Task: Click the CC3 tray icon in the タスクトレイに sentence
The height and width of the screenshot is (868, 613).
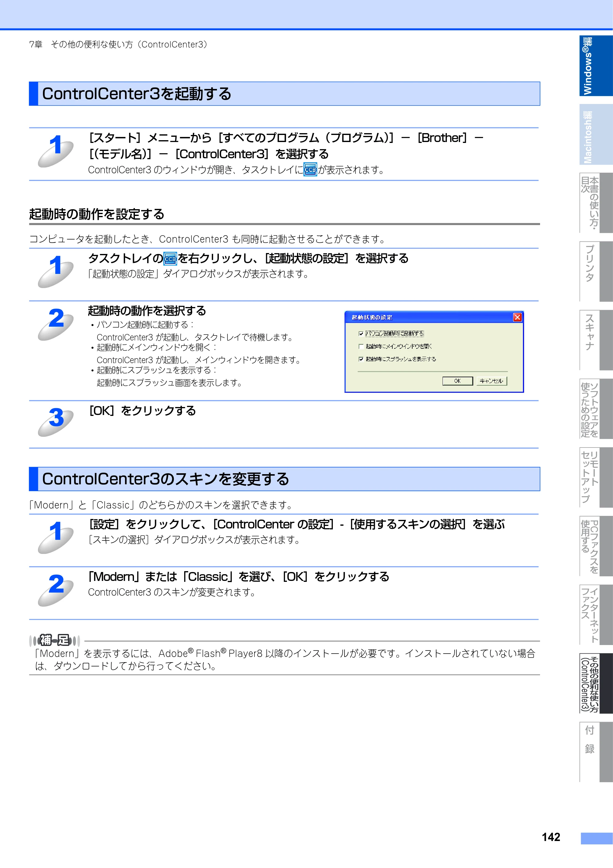Action: coord(310,170)
